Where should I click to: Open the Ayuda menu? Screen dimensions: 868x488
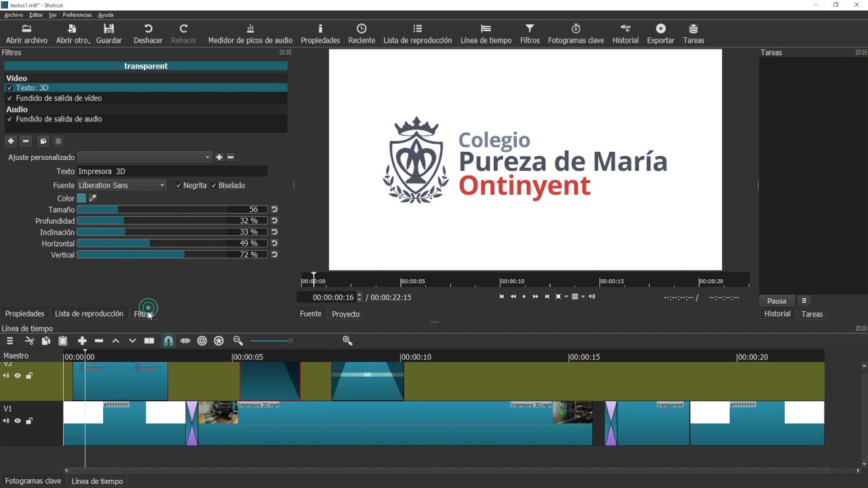click(x=106, y=15)
